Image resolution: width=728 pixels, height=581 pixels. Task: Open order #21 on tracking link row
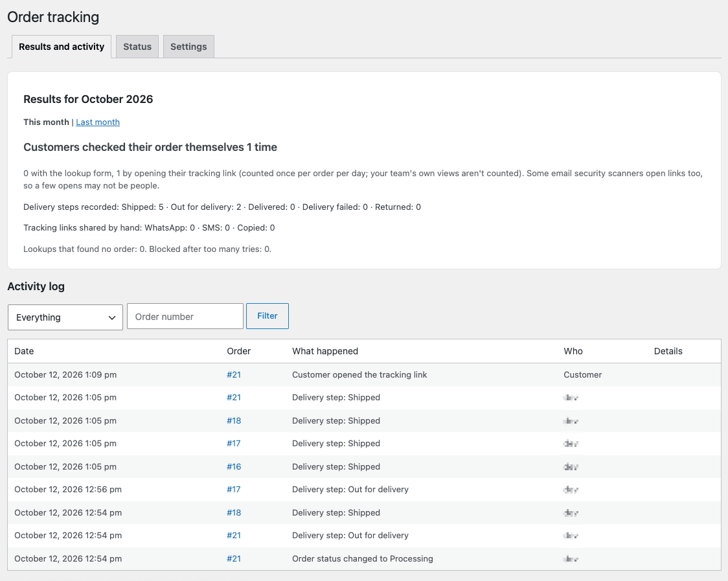coord(234,375)
